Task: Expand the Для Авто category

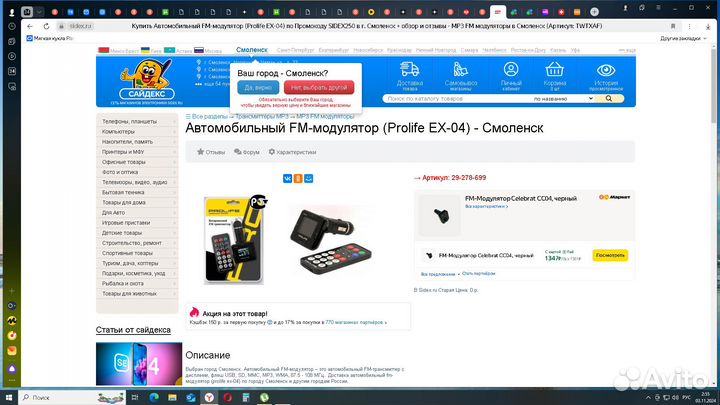Action: point(137,213)
